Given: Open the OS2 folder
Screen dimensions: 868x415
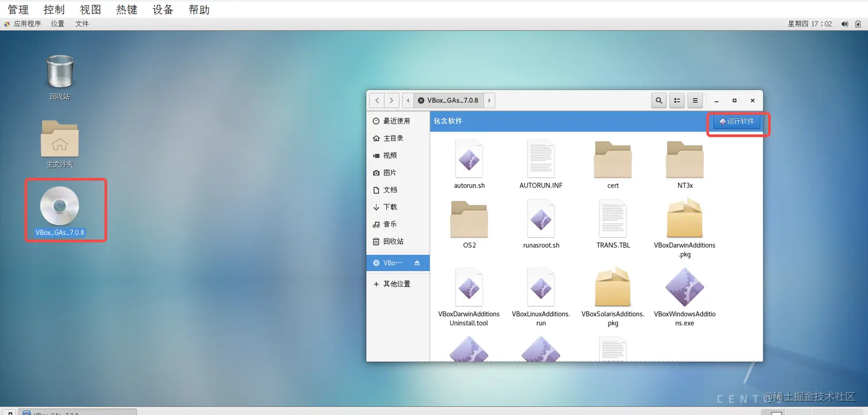Looking at the screenshot, I should tap(469, 219).
